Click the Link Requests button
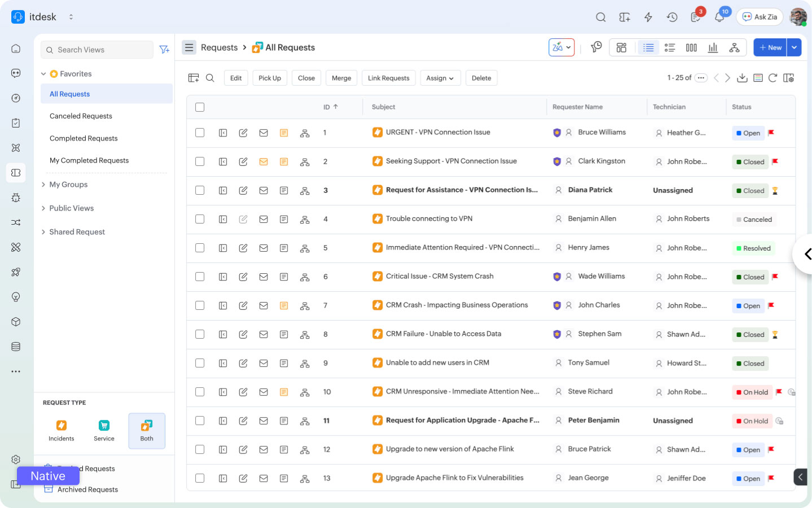Viewport: 812px width, 508px height. pyautogui.click(x=389, y=78)
